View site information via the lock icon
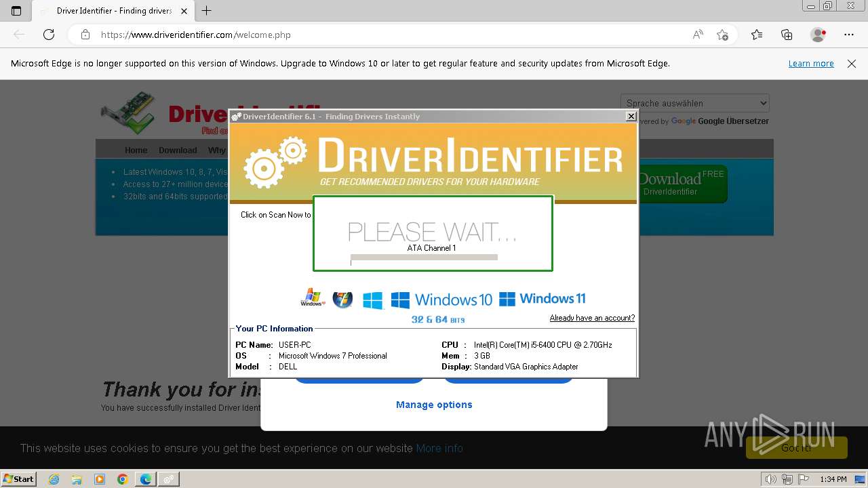The image size is (868, 488). coord(85,35)
